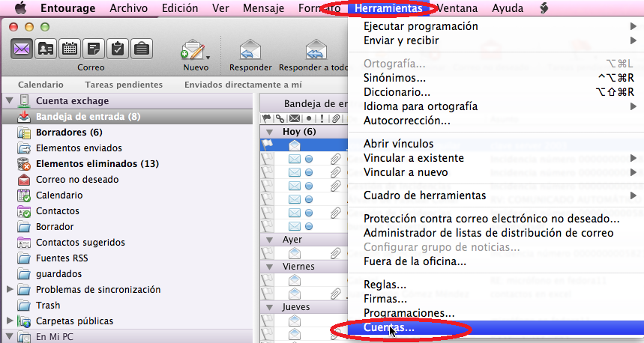Open the Apple menu

click(x=20, y=7)
